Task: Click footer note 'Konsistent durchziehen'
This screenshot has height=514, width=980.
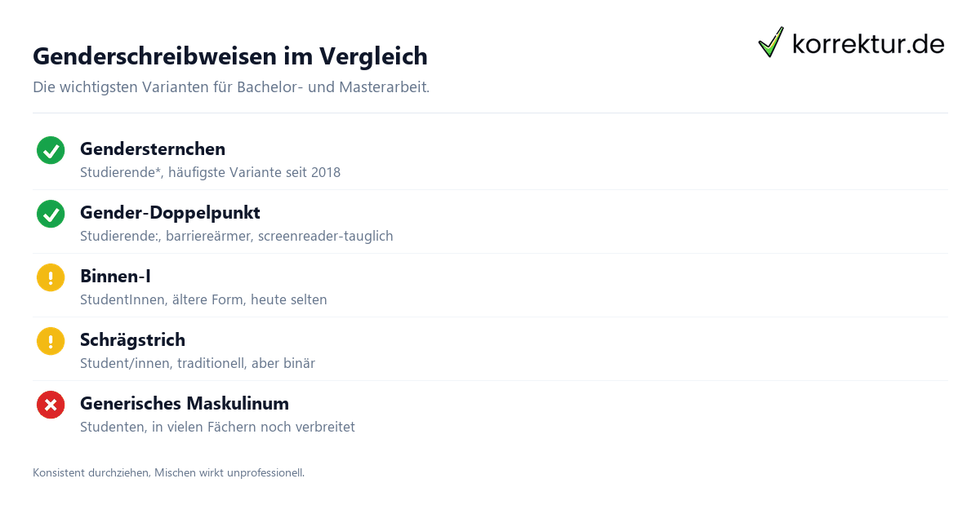Action: (x=168, y=472)
